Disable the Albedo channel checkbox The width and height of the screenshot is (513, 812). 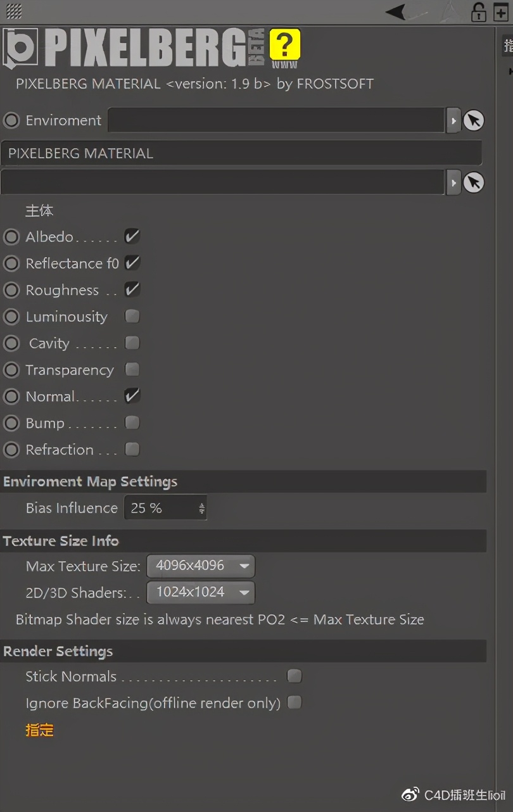(132, 236)
